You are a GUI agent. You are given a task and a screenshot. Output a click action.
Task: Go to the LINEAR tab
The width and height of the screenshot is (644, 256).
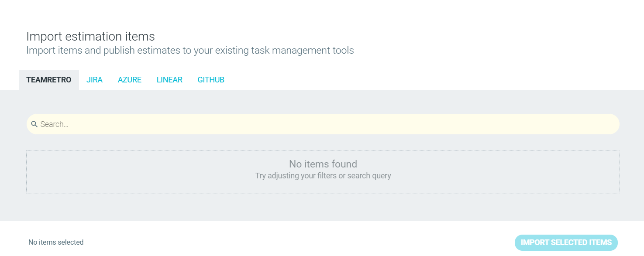(169, 80)
